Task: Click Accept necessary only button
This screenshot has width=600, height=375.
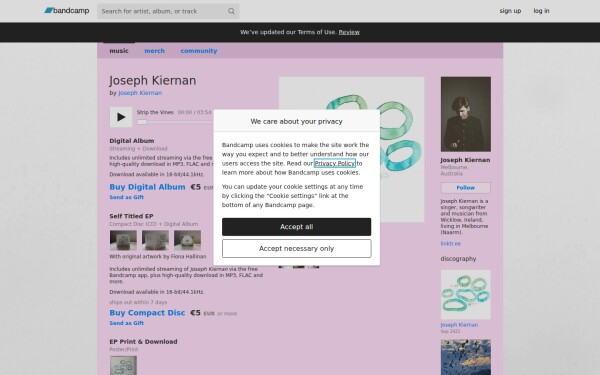Action: [x=297, y=249]
